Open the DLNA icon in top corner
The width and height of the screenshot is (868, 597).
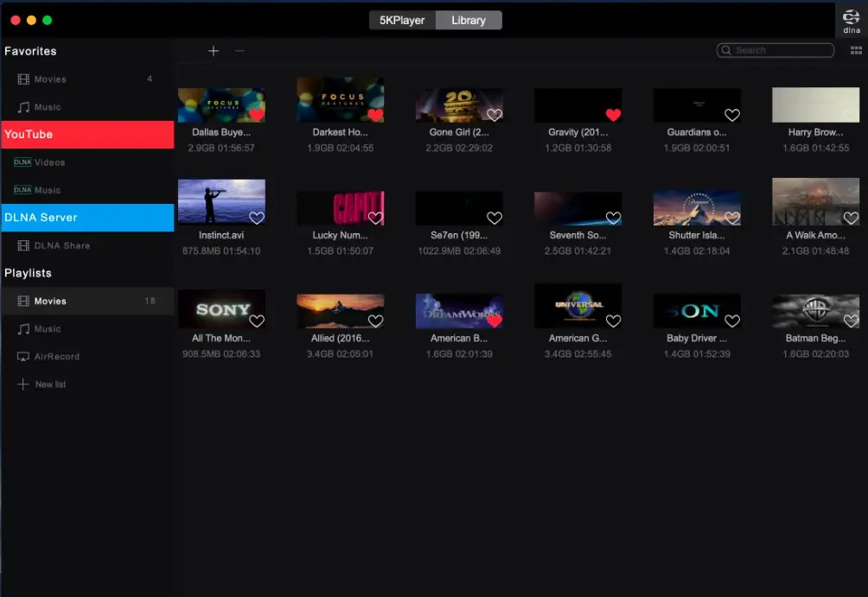point(851,21)
